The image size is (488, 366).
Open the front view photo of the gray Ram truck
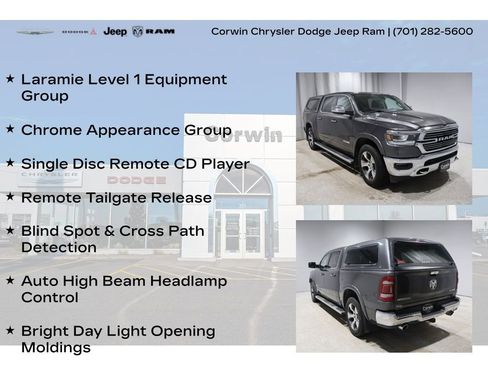pos(384,138)
